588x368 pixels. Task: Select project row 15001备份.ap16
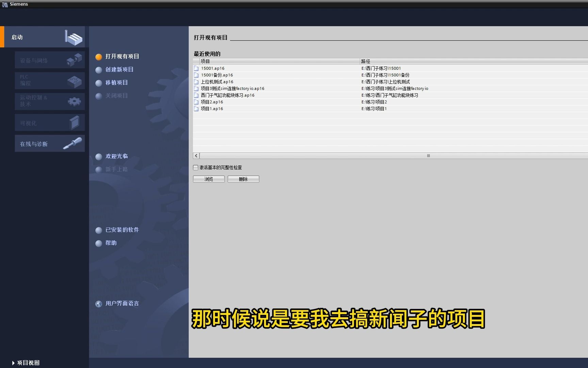click(390, 75)
